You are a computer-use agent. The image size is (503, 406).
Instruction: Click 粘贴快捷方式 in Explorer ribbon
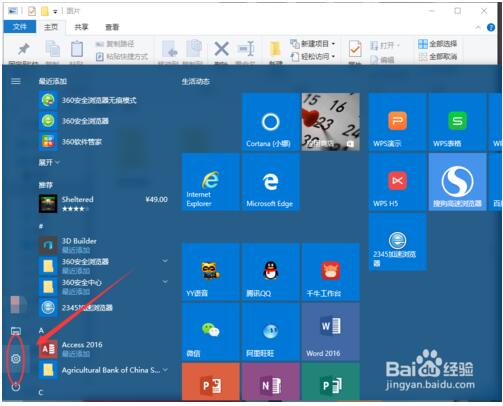[122, 57]
